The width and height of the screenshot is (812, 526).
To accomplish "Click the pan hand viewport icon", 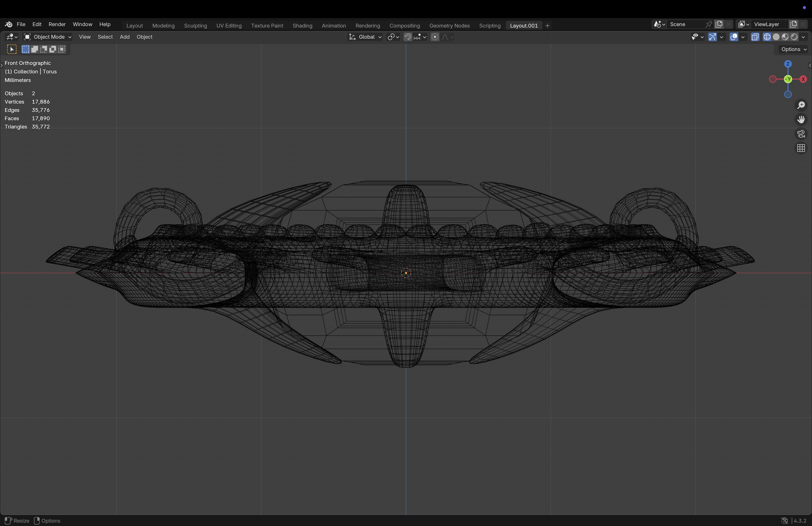I will pos(801,120).
